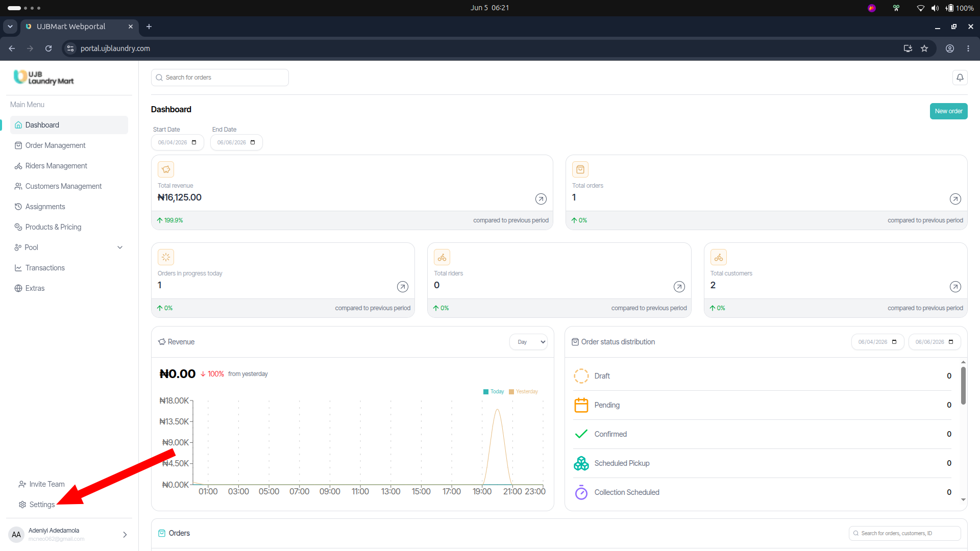Open the Revenue Day period dropdown

(x=528, y=342)
